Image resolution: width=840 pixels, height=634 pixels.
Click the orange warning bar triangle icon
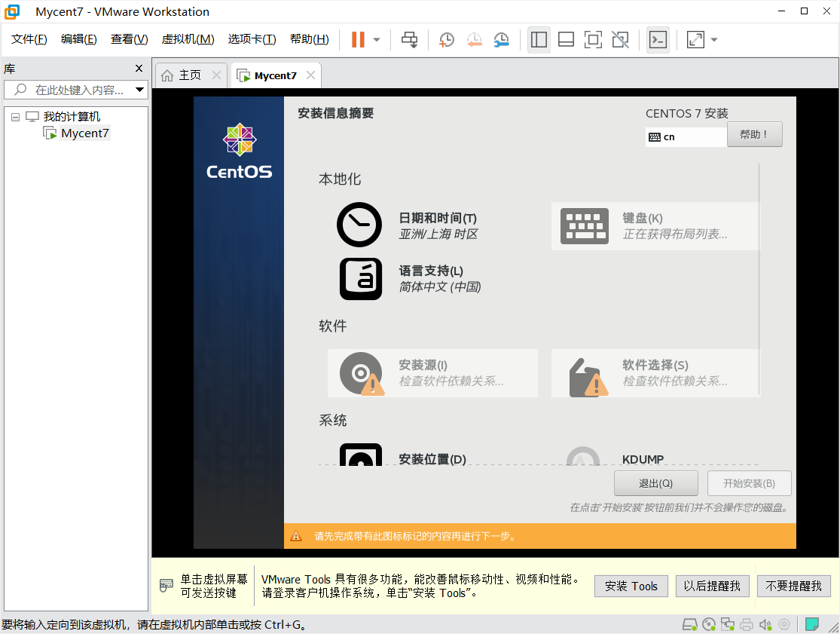click(296, 536)
